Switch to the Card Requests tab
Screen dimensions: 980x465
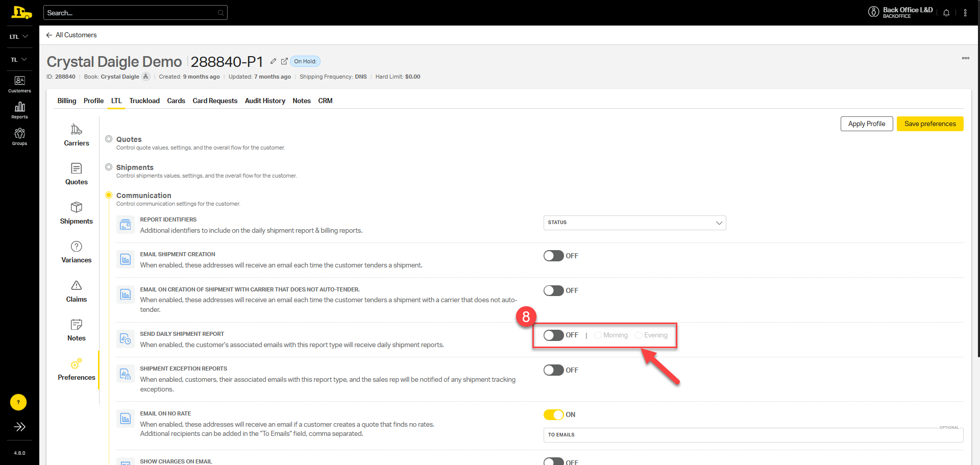click(x=215, y=101)
